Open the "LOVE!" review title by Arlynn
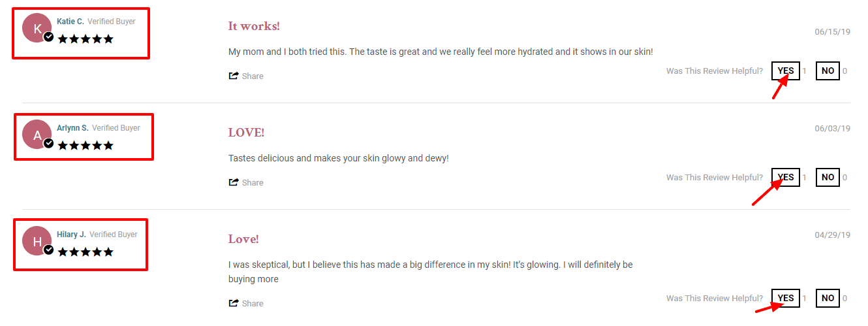This screenshot has height=326, width=868. [x=246, y=133]
